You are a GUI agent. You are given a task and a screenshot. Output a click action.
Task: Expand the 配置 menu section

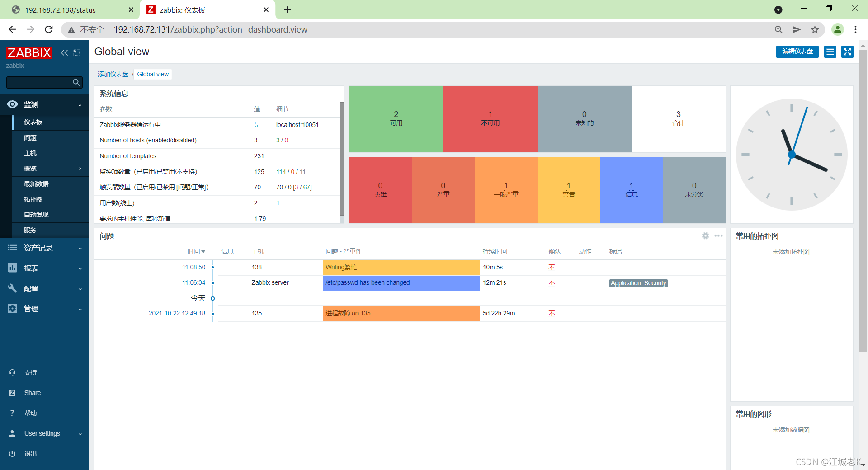pyautogui.click(x=80, y=289)
